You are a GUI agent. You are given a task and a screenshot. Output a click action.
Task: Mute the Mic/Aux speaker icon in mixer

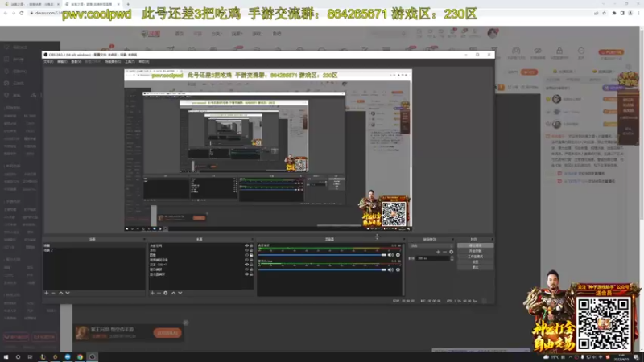coord(390,269)
